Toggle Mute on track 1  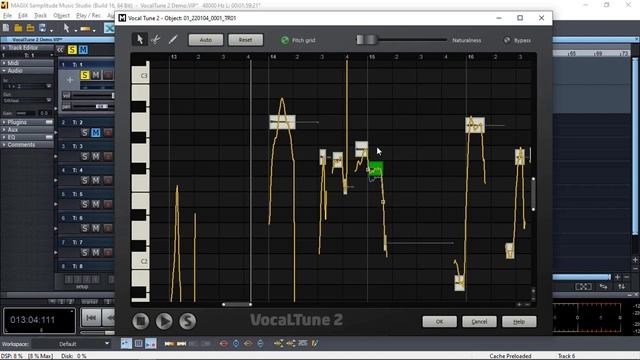coord(96,75)
